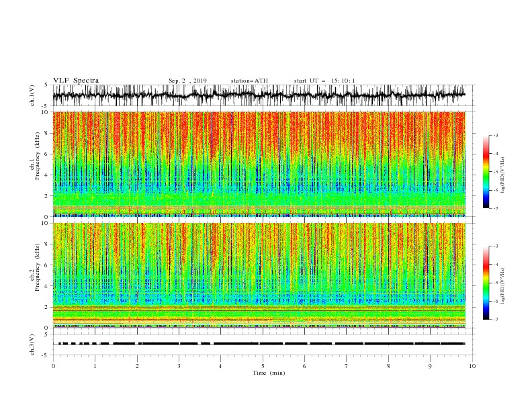Screen dimensions: 532x411
Task: Click the ch.1 spectrogram plot
Action: (x=259, y=164)
